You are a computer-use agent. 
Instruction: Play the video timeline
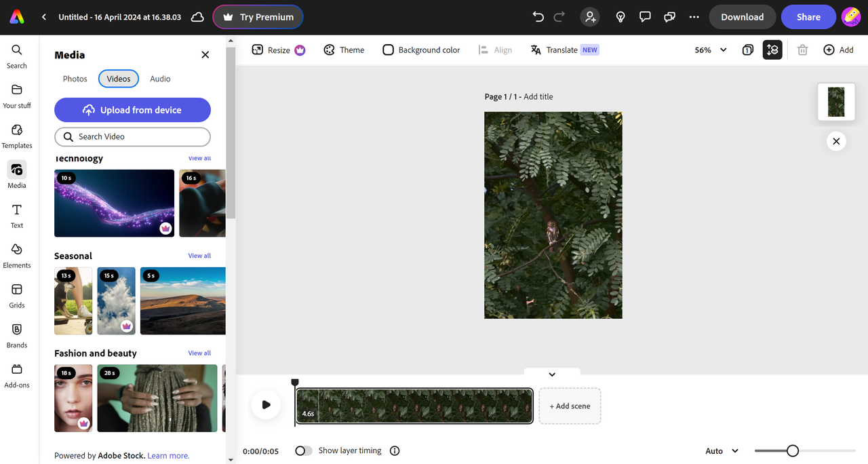(266, 405)
